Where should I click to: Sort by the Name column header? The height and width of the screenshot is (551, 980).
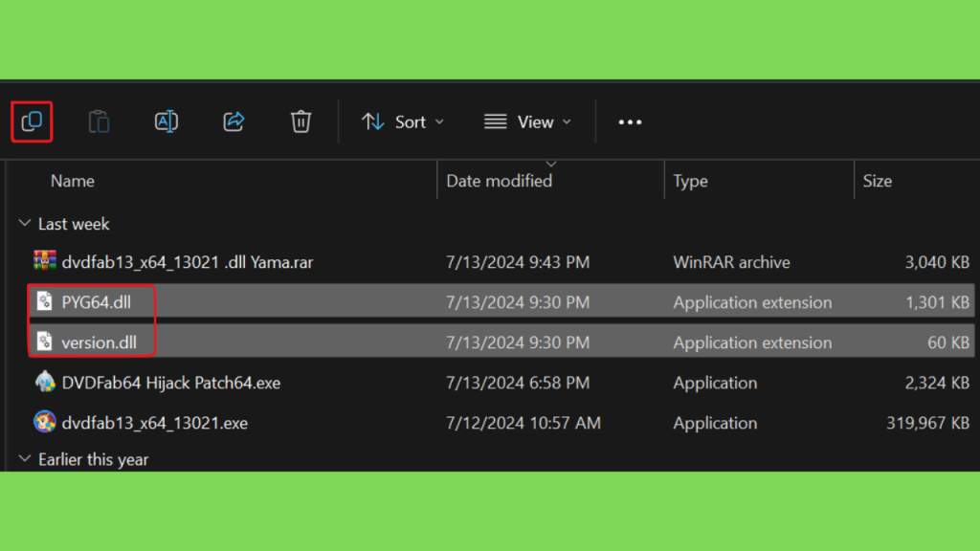[73, 181]
